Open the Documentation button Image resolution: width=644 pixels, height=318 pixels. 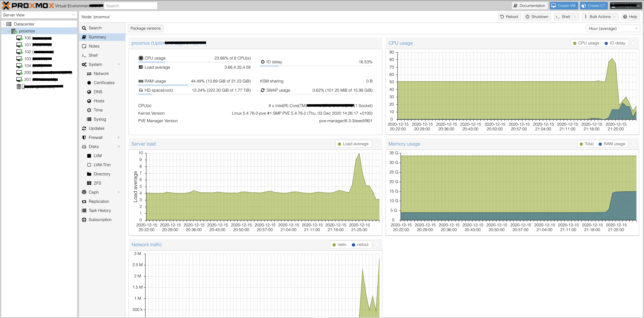(x=530, y=6)
